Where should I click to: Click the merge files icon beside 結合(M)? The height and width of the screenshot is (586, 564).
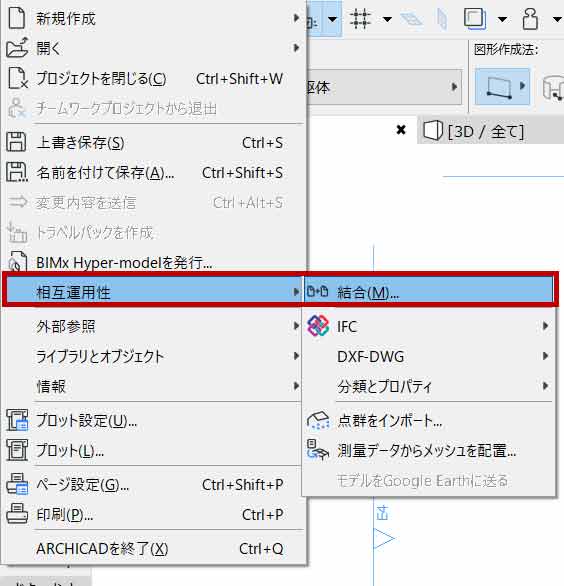tap(317, 291)
